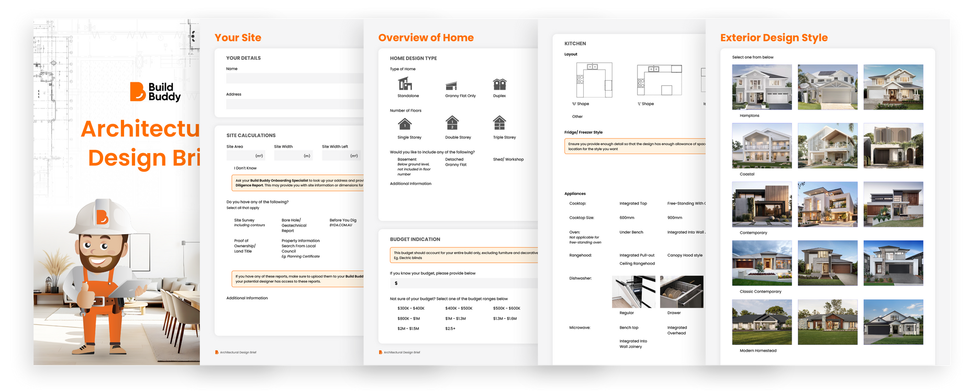Image resolution: width=980 pixels, height=391 pixels.
Task: Select the Standalone home type icon
Action: [x=405, y=84]
